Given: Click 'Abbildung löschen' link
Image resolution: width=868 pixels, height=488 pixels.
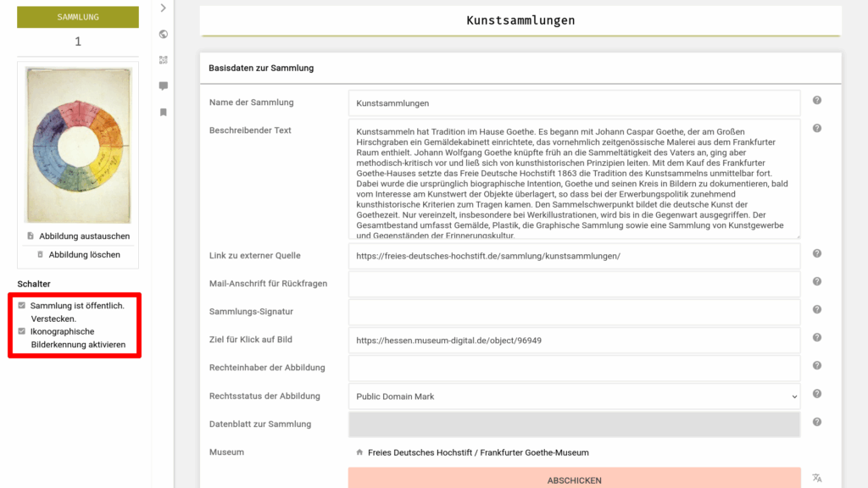Looking at the screenshot, I should pos(84,254).
